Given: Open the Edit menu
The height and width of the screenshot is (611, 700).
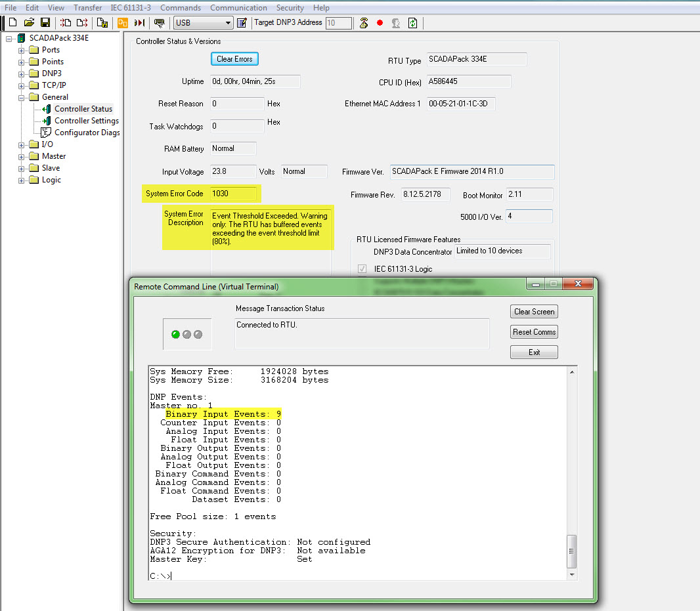Looking at the screenshot, I should [x=32, y=8].
